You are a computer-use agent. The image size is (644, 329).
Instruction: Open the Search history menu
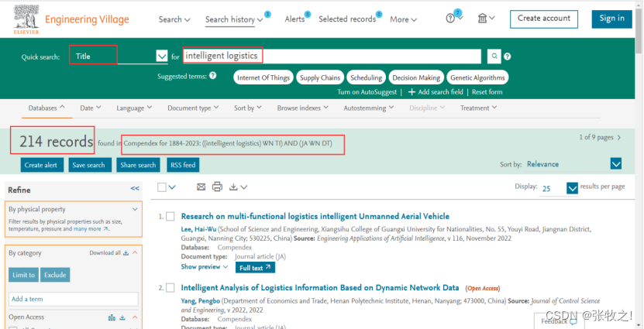click(x=234, y=19)
